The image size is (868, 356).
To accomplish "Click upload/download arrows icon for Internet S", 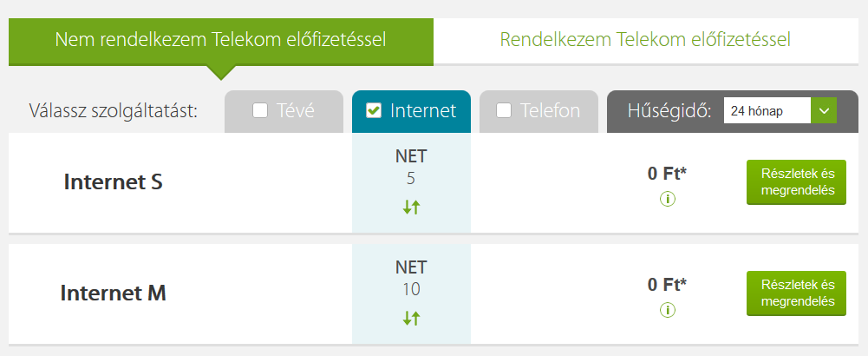I will 411,208.
